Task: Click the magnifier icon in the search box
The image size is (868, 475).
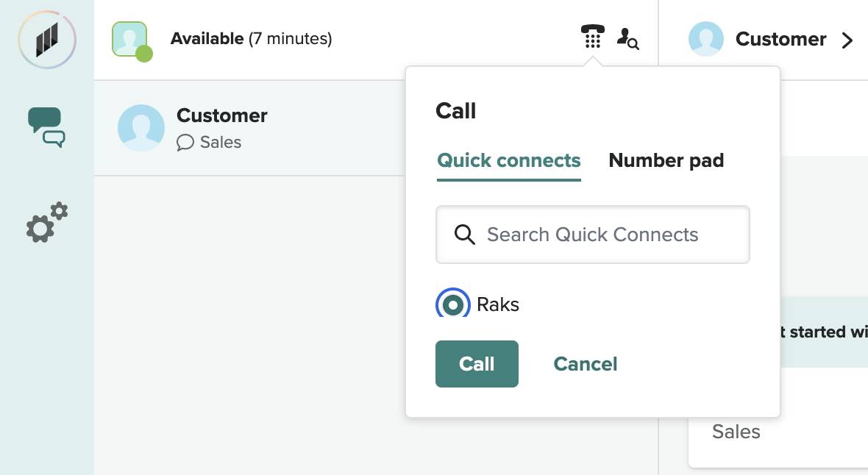Action: [464, 235]
